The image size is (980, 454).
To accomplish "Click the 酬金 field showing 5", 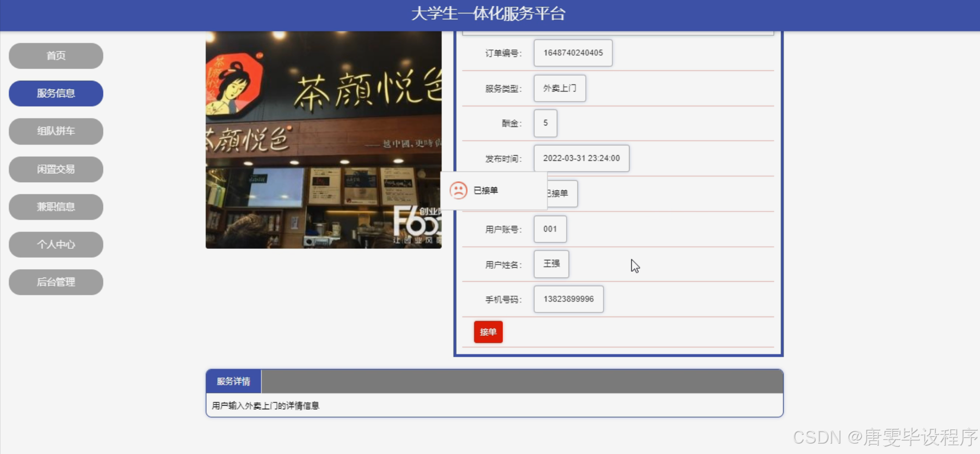I will point(545,123).
